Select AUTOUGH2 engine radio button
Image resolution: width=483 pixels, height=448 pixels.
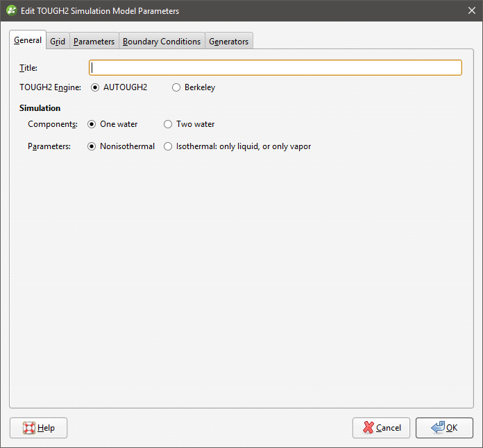pos(95,87)
